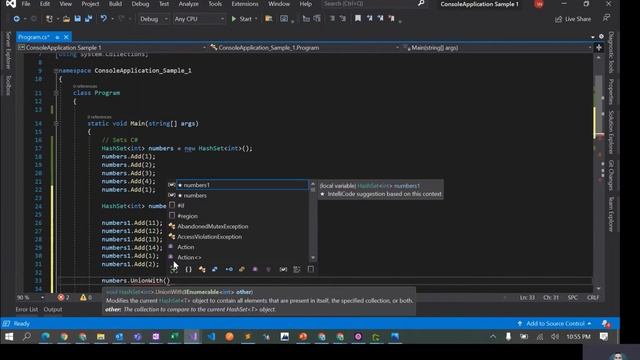Click the uncomment selection toolbar icon
The width and height of the screenshot is (640, 360).
343,18
